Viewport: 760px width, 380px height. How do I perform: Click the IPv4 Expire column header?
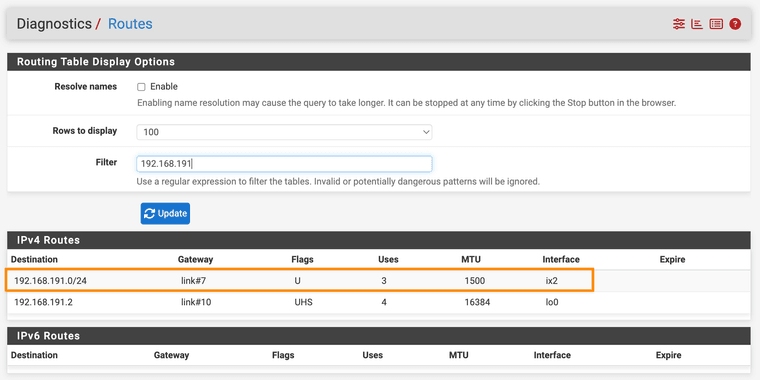672,259
